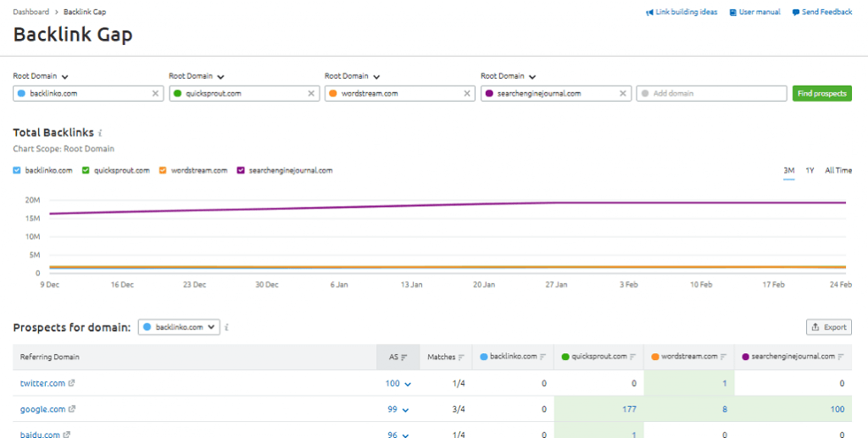Open the google.com referring domain link
This screenshot has width=868, height=438.
click(x=43, y=409)
